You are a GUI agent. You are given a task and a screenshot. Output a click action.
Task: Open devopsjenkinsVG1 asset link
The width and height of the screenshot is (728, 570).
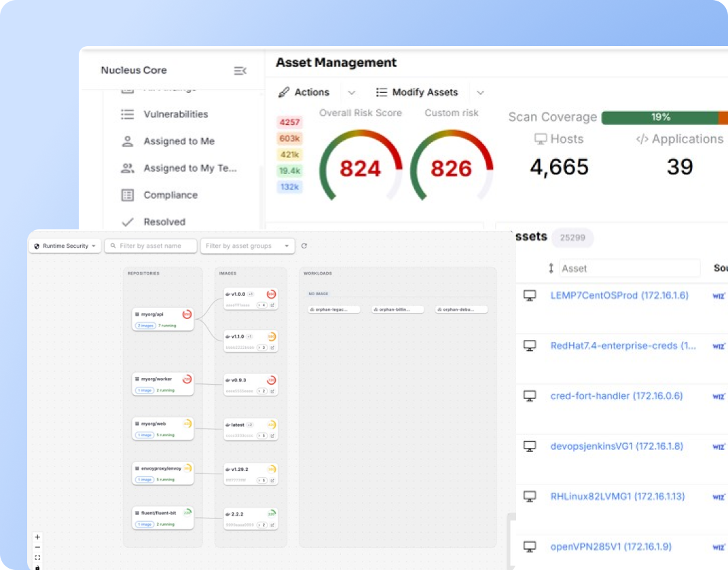[617, 446]
